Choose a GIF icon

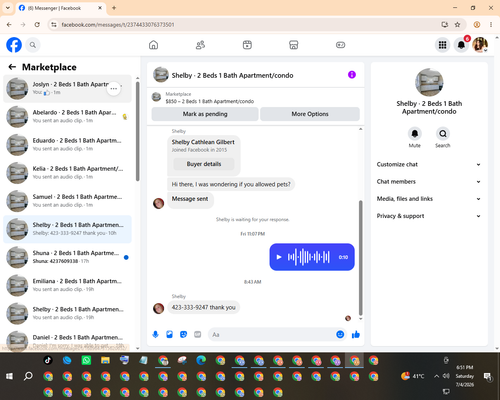coord(198,334)
